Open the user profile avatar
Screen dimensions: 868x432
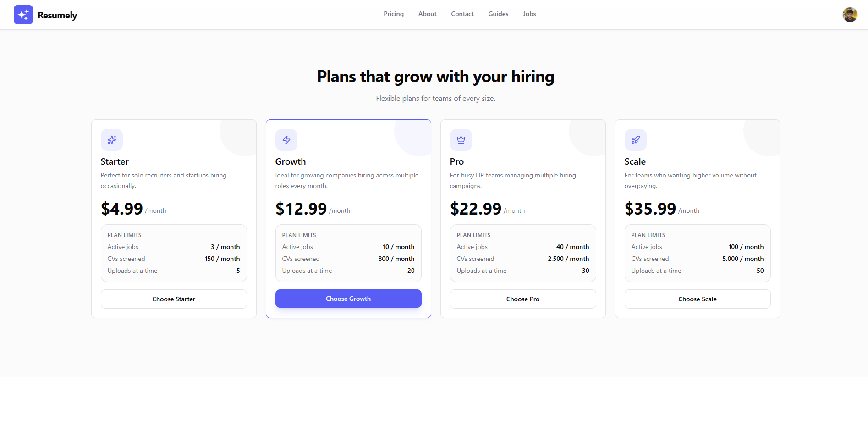(850, 15)
